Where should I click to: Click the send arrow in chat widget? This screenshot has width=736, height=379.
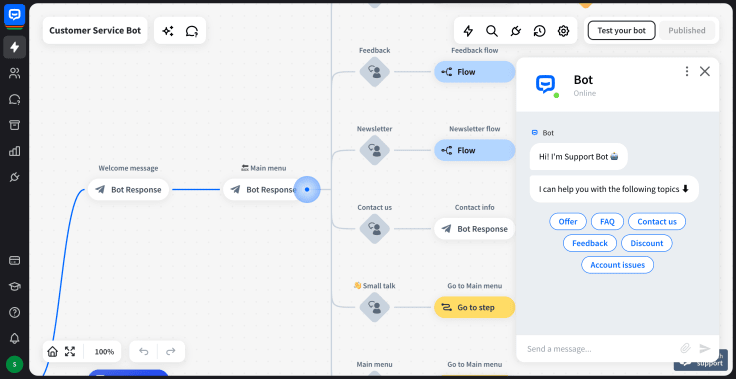click(705, 348)
